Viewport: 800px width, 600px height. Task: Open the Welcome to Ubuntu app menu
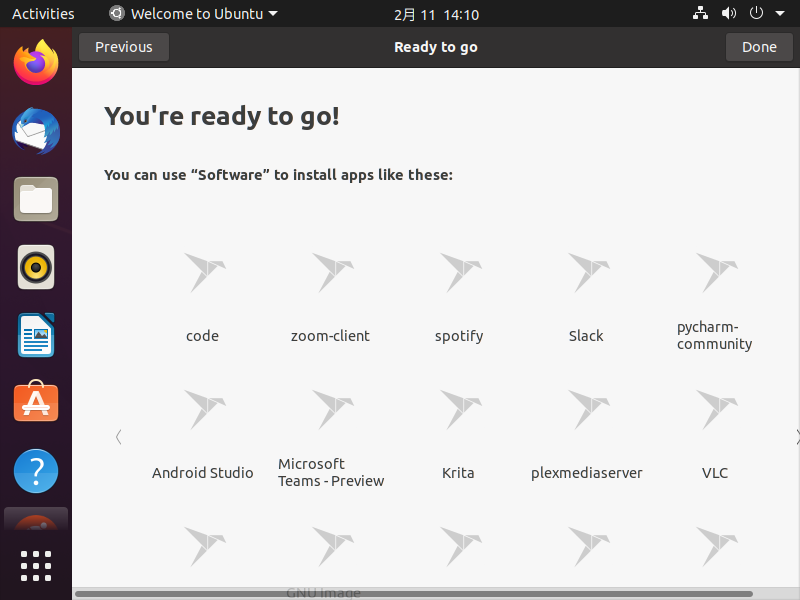[194, 14]
